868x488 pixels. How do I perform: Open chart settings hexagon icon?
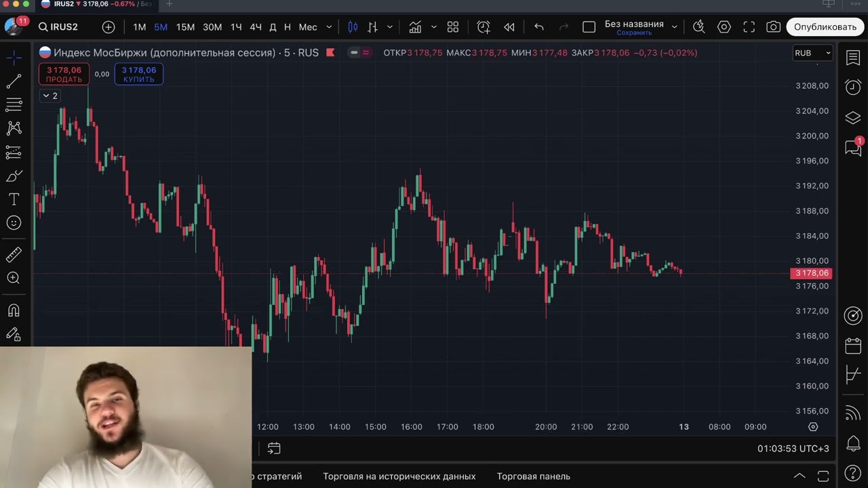[x=724, y=27]
